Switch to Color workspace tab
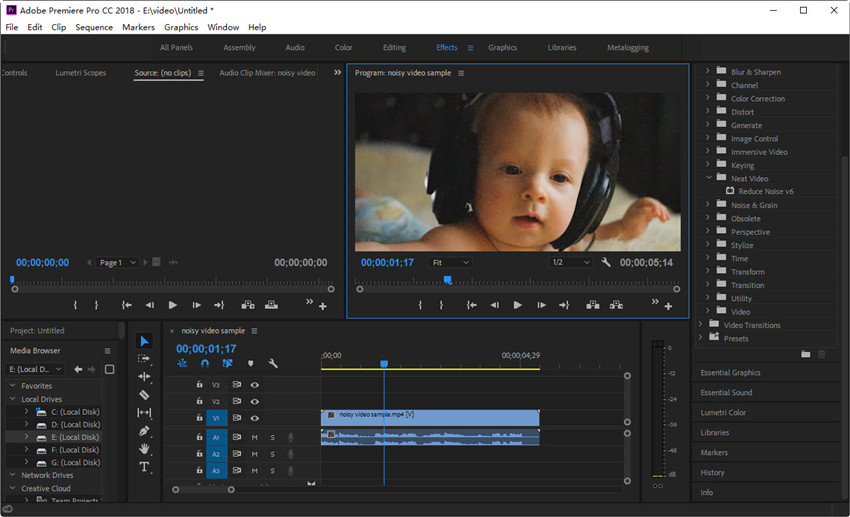Image resolution: width=850 pixels, height=517 pixels. 343,48
